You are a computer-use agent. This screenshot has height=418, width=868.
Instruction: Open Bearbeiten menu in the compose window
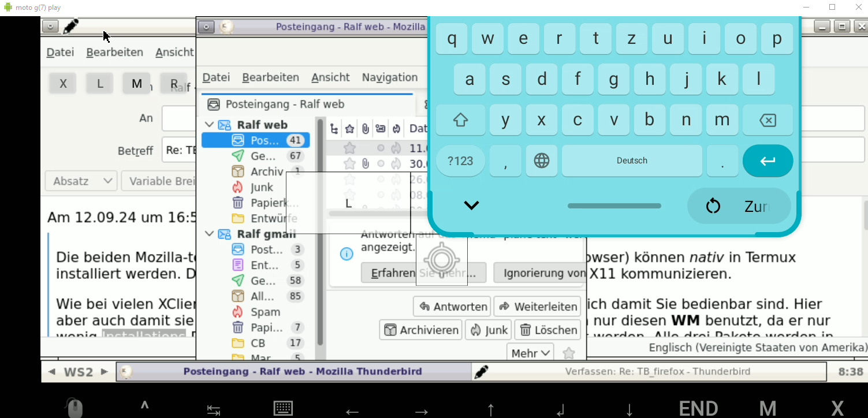pos(114,52)
